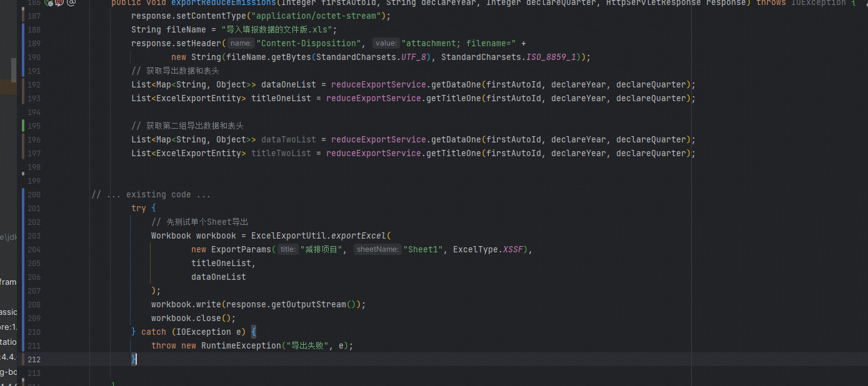The image size is (868, 386).
Task: Click the comment 获取第二组导出数据和表头
Action: click(187, 126)
